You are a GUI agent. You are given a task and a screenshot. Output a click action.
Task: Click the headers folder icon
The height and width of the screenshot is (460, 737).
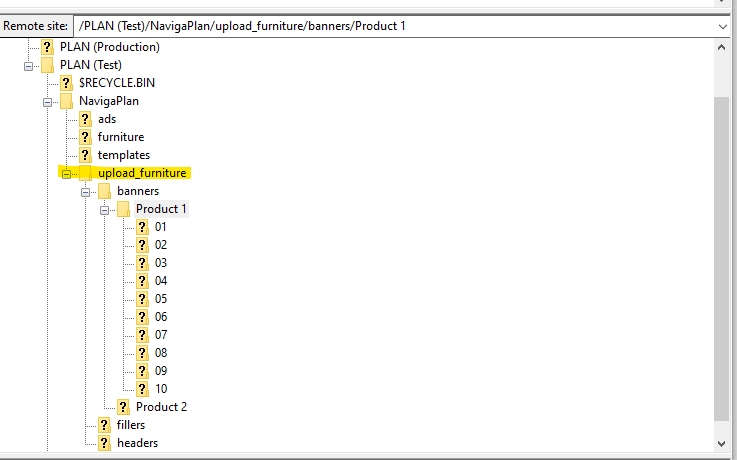coord(104,443)
